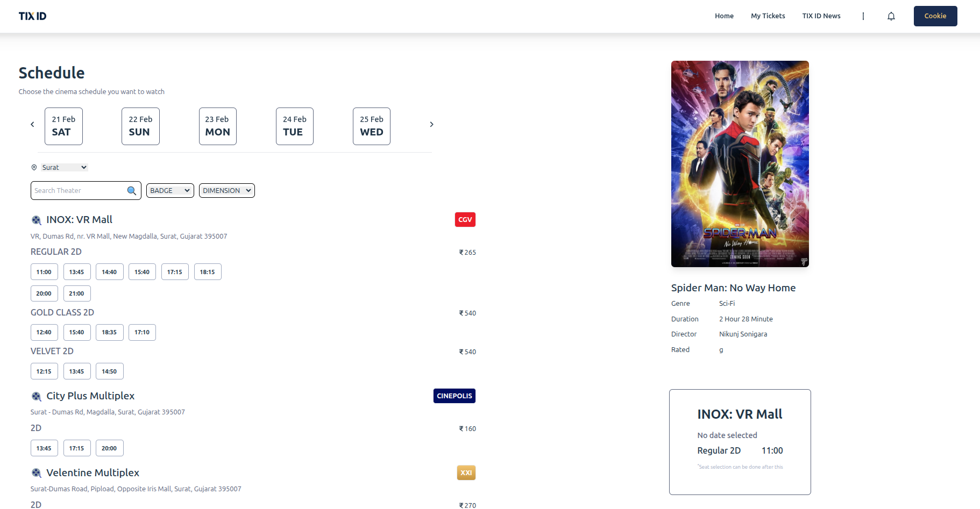The width and height of the screenshot is (980, 509).
Task: Open TIX ID News page
Action: pyautogui.click(x=821, y=16)
